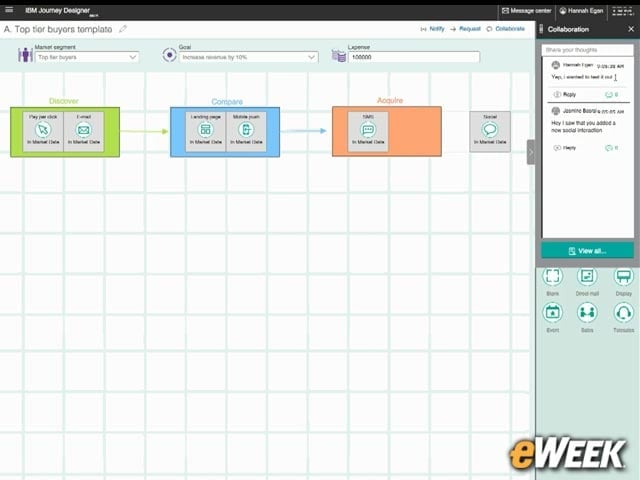Click the Expense coins icon
Screen dimensions: 640x480
339,56
